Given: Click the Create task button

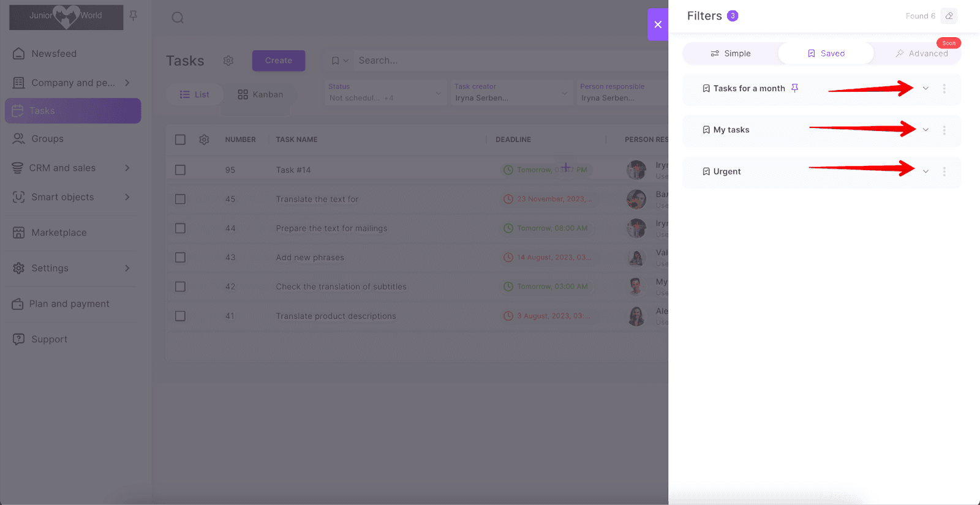Looking at the screenshot, I should (x=279, y=61).
